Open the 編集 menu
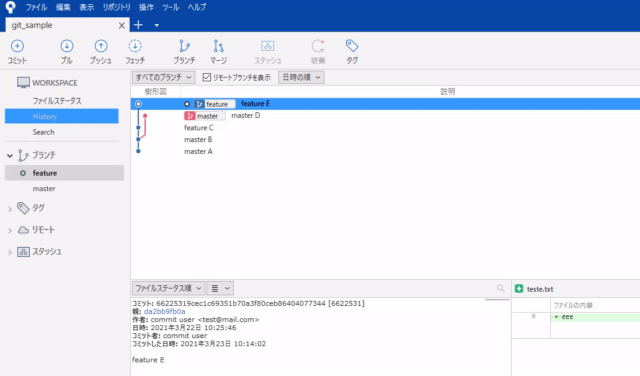The image size is (640, 376). coord(63,7)
